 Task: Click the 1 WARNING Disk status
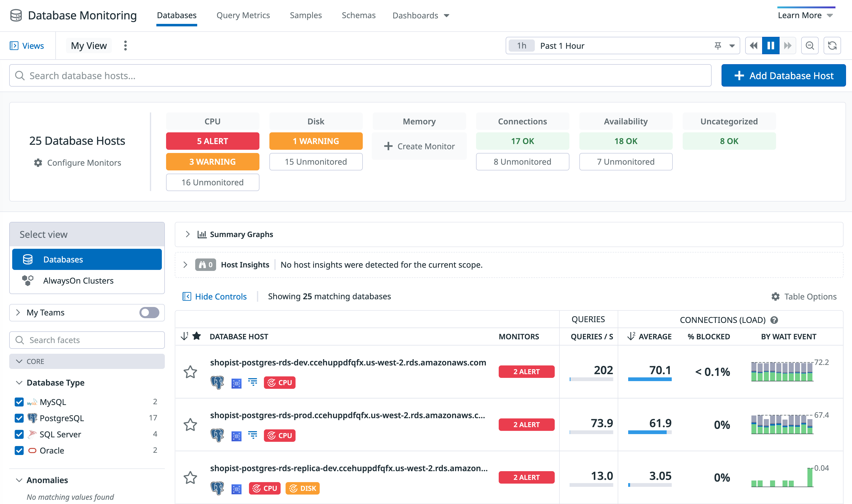(x=316, y=141)
